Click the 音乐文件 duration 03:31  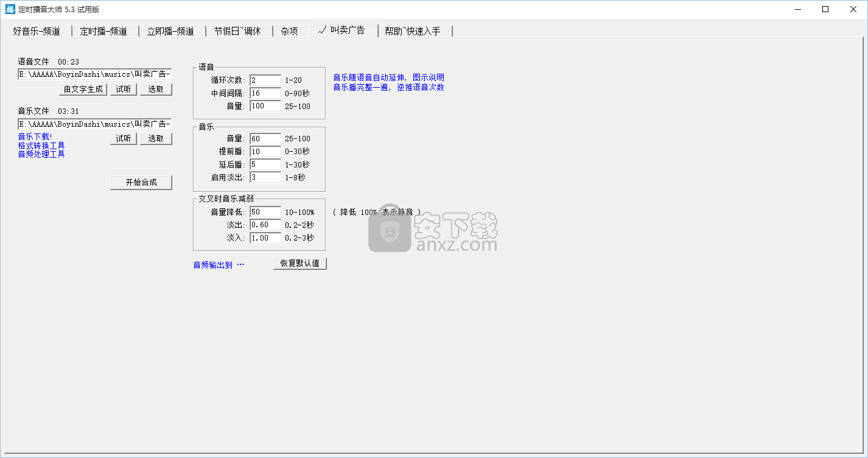click(69, 111)
